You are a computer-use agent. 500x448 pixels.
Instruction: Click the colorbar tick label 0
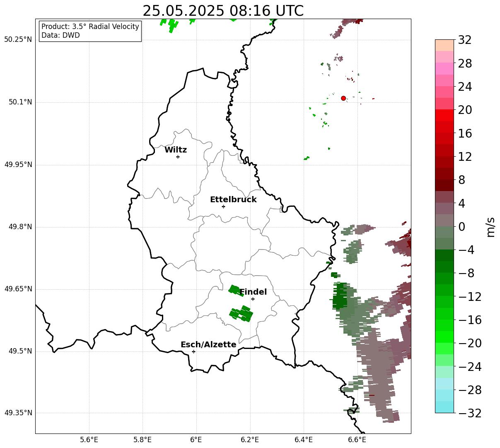click(461, 227)
